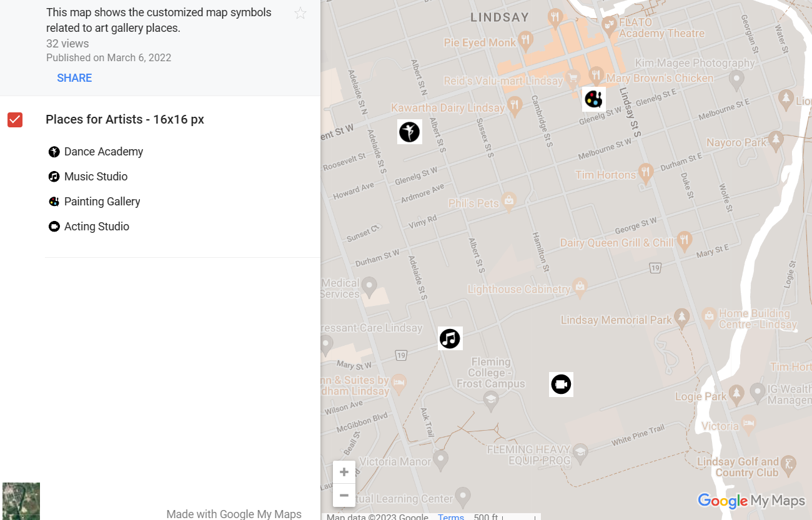Click the Tim Hortons restaurant pin

click(646, 172)
